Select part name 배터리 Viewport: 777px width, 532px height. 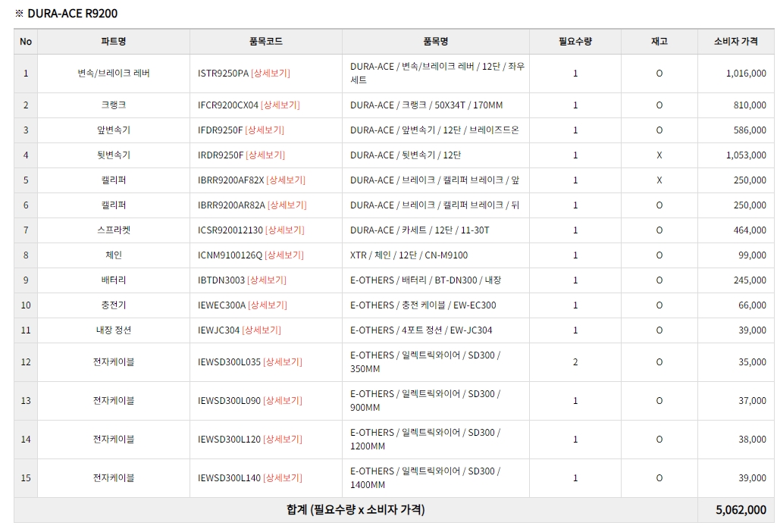click(114, 280)
